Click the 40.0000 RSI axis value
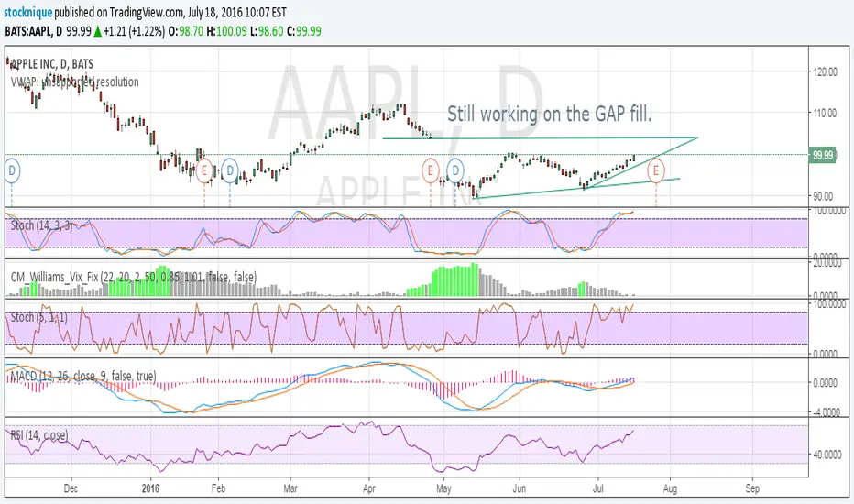The height and width of the screenshot is (504, 854). click(827, 454)
